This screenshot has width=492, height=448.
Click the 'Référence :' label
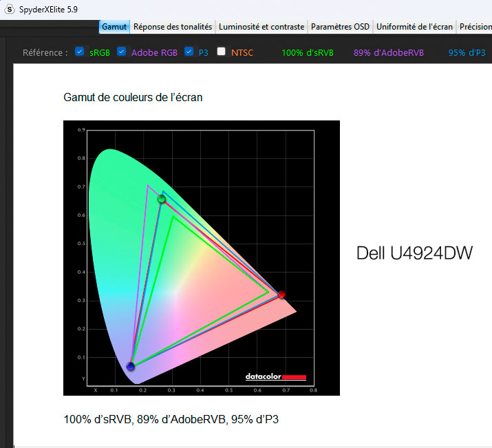tap(45, 53)
